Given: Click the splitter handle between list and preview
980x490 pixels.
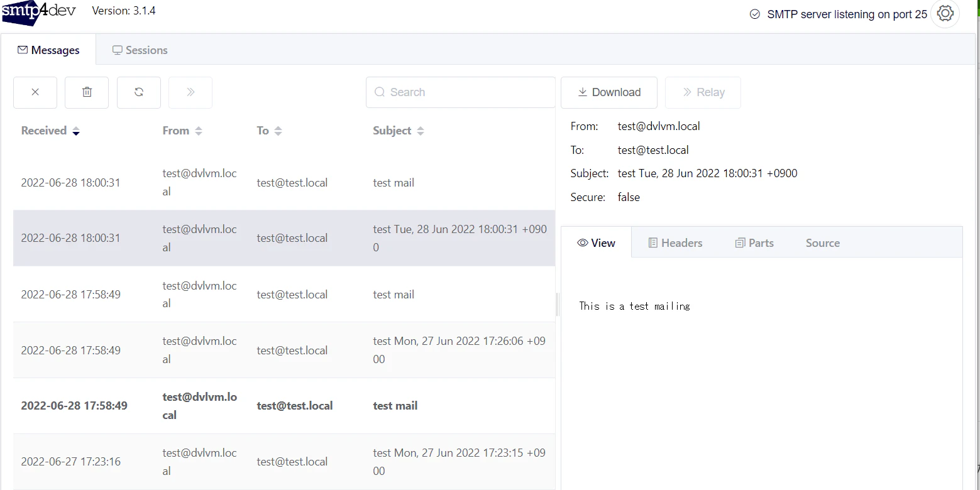Looking at the screenshot, I should pyautogui.click(x=558, y=305).
